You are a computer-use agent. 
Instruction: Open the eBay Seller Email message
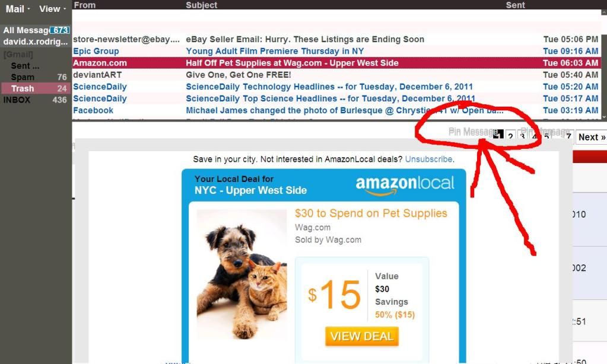(x=336, y=39)
